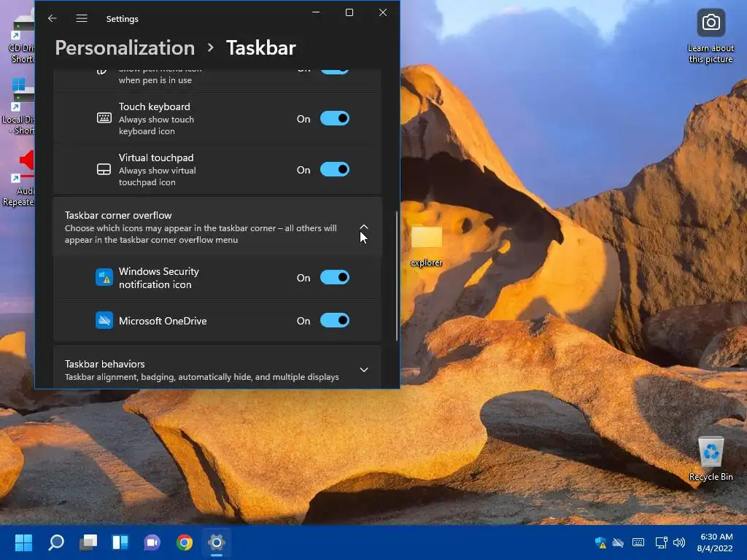
Task: Turn off the Virtual touchpad toggle
Action: (x=334, y=169)
